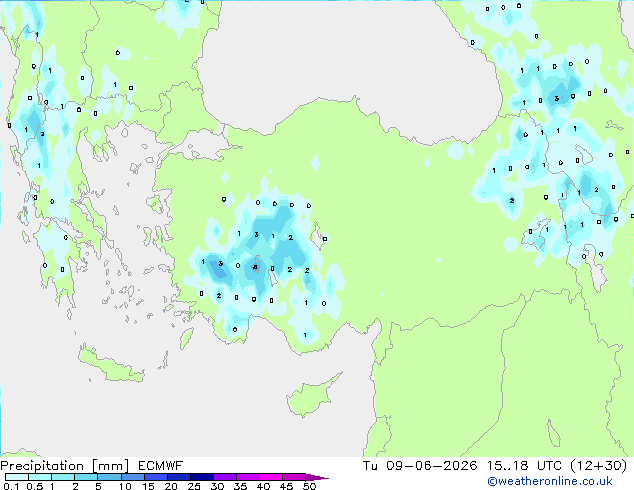Click the '15..18 UTC' time range text
634x490 pixels.
point(524,466)
